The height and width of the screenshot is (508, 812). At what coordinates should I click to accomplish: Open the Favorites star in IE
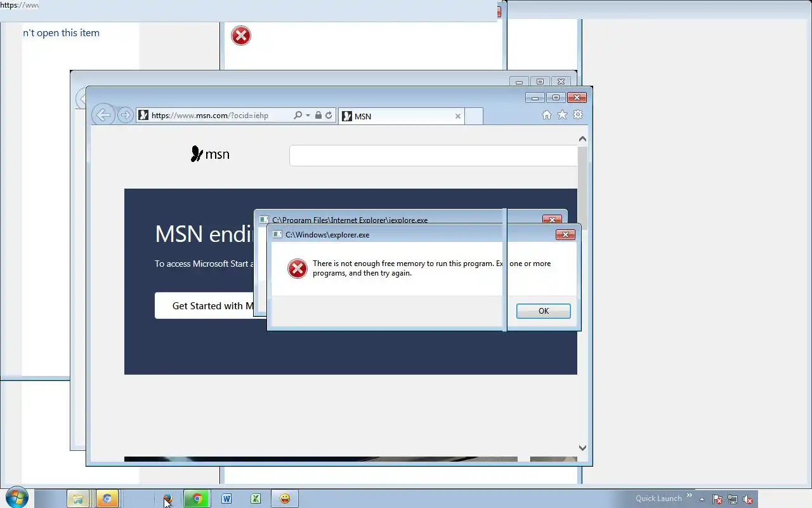562,115
